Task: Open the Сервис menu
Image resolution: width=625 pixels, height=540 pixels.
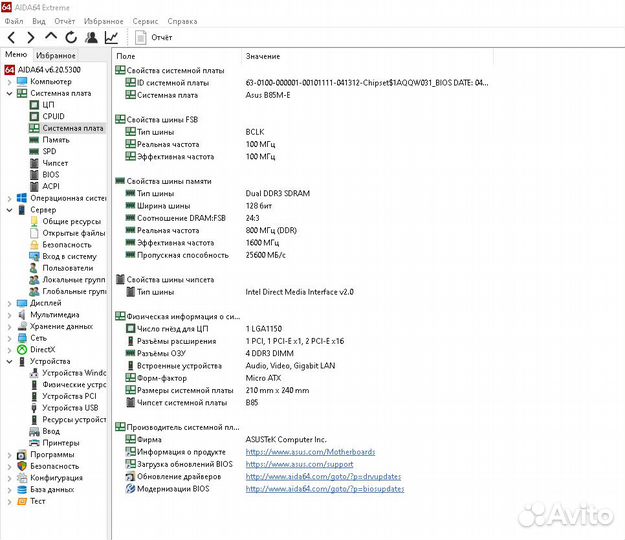Action: (x=145, y=21)
